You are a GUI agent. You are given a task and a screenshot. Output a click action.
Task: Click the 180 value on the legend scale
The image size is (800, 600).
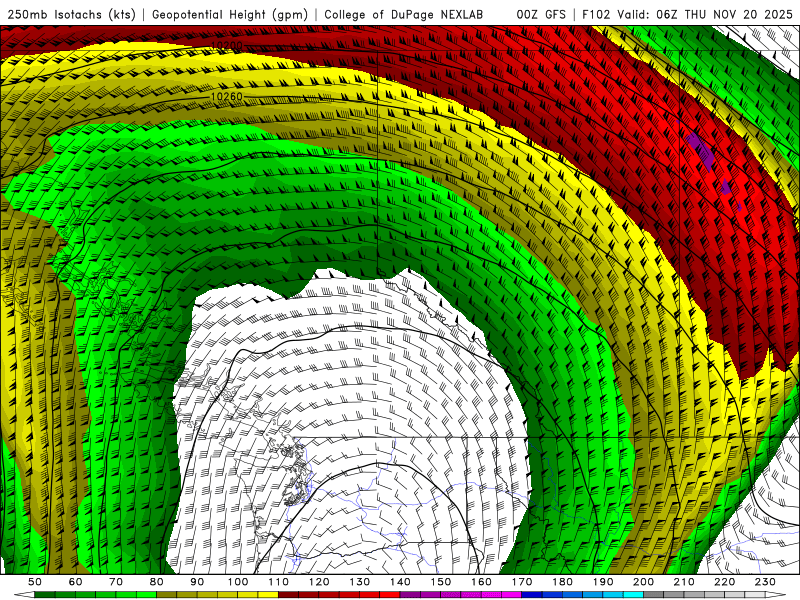562,582
